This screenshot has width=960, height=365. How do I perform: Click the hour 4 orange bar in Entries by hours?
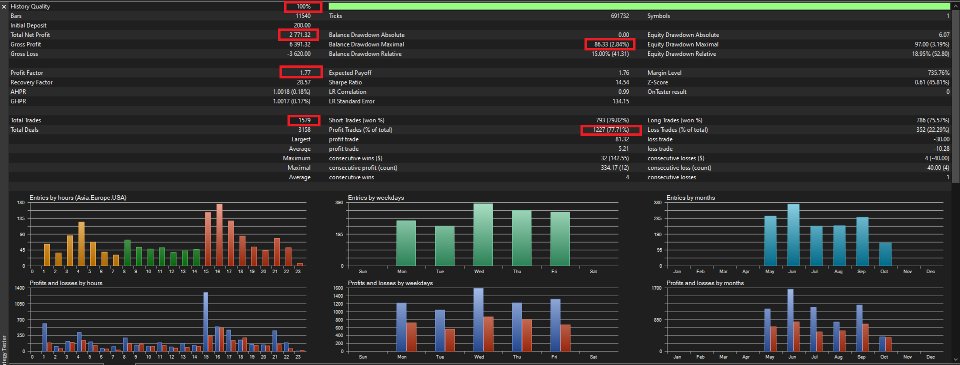[81, 244]
